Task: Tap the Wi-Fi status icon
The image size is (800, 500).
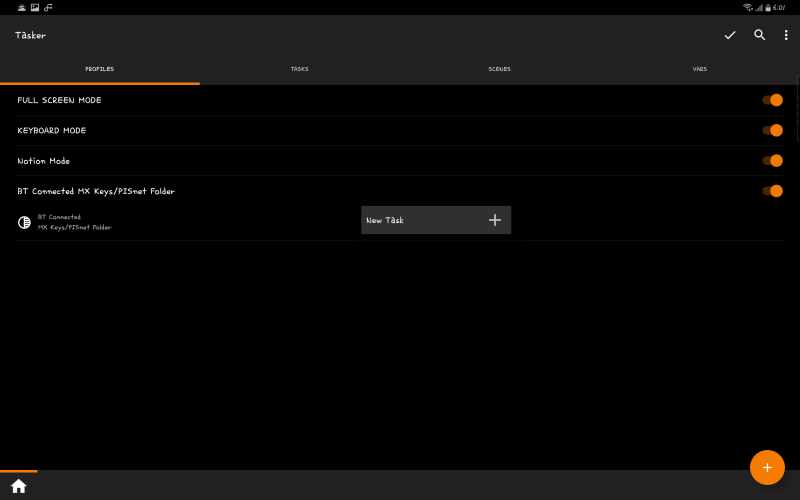Action: coord(748,7)
